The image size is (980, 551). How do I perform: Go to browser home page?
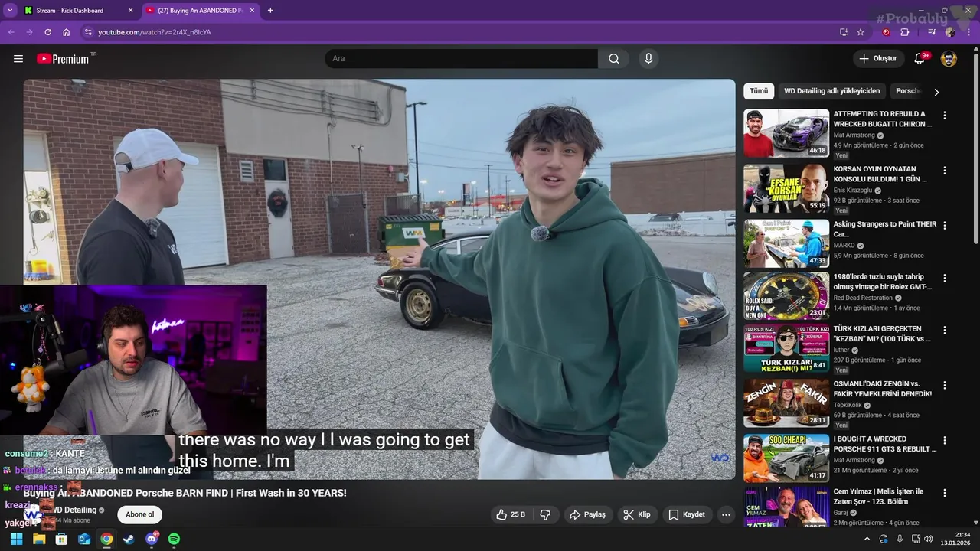point(67,32)
